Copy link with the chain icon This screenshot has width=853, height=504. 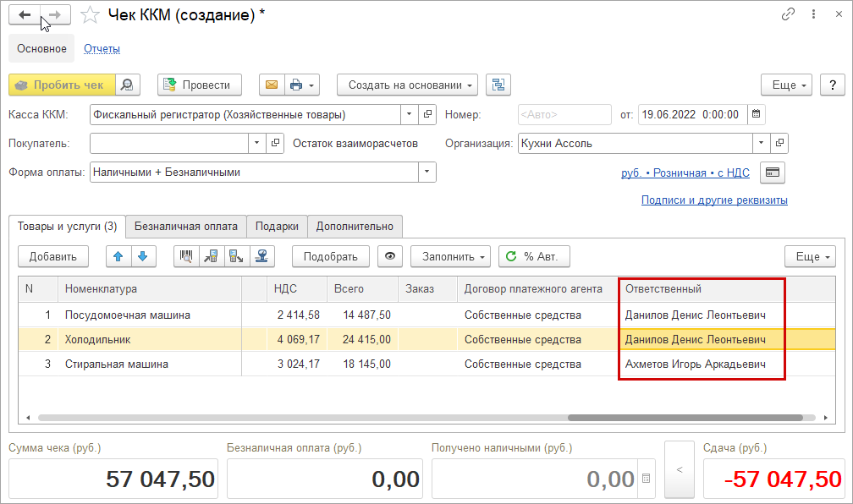pos(788,14)
